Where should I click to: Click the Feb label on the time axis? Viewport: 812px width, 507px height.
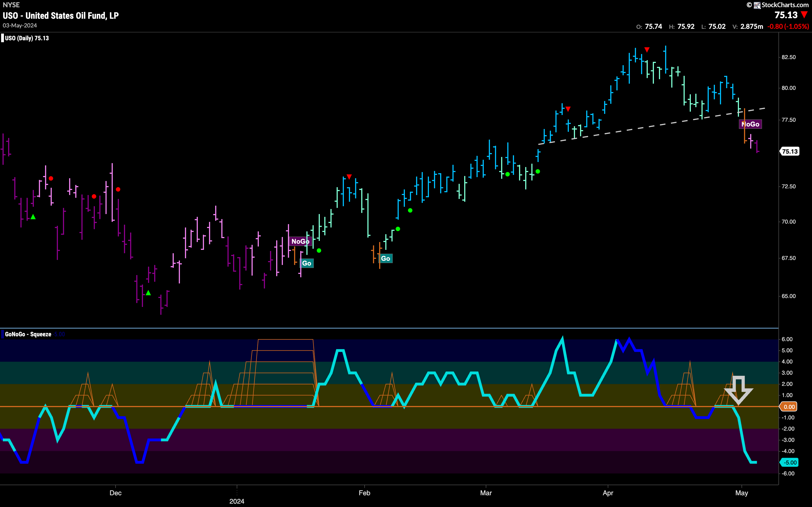pyautogui.click(x=364, y=493)
